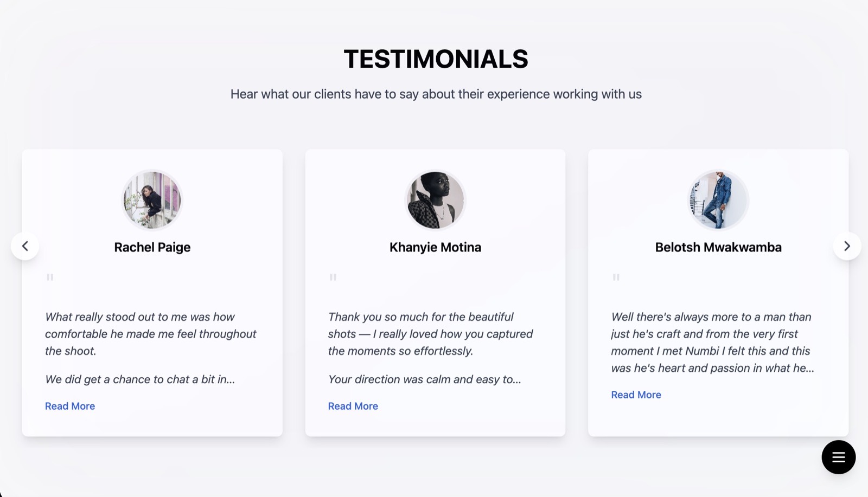Click the quote mark icon in Rachel Paige's card
Viewport: 868px width, 497px height.
coord(50,277)
